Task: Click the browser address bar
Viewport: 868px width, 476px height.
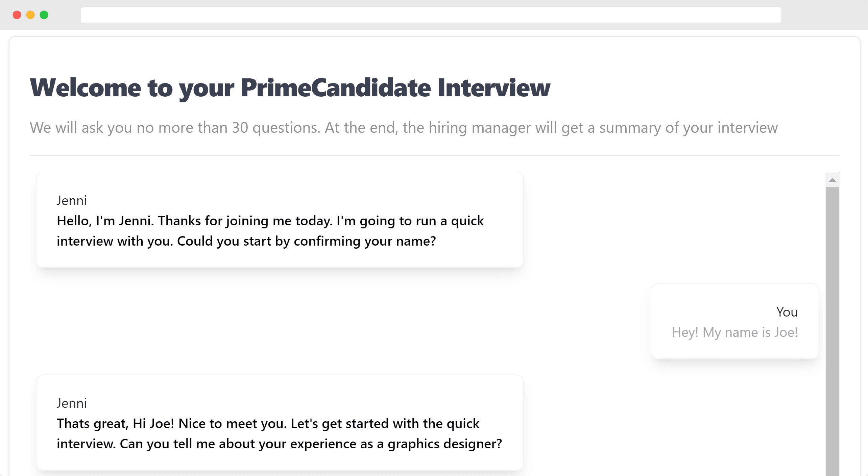Action: [431, 15]
